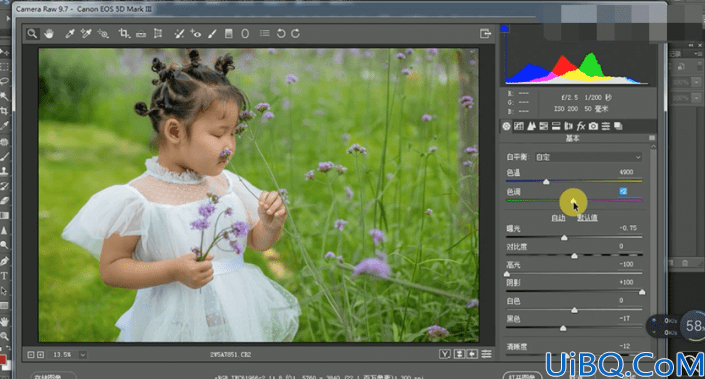Screen dimensions: 705x379
Task: Zoom in with the plus button
Action: coord(40,355)
